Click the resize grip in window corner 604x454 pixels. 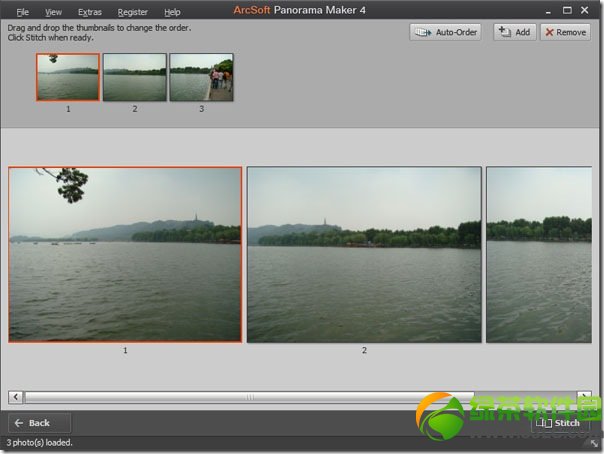click(x=594, y=444)
